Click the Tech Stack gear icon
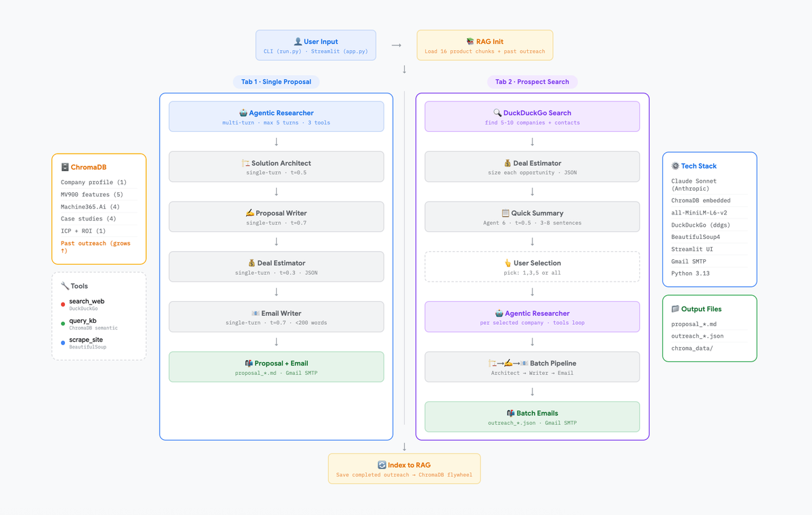The height and width of the screenshot is (515, 812). (x=675, y=166)
